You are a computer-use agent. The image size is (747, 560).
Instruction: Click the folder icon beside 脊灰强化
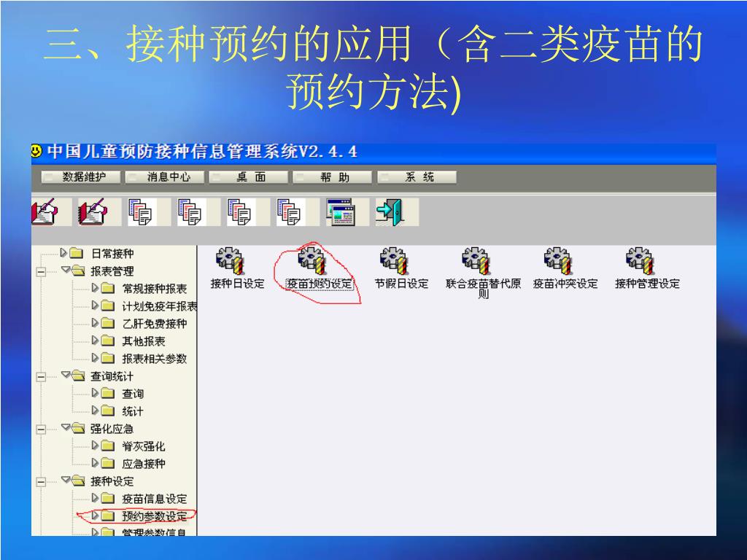[x=108, y=446]
